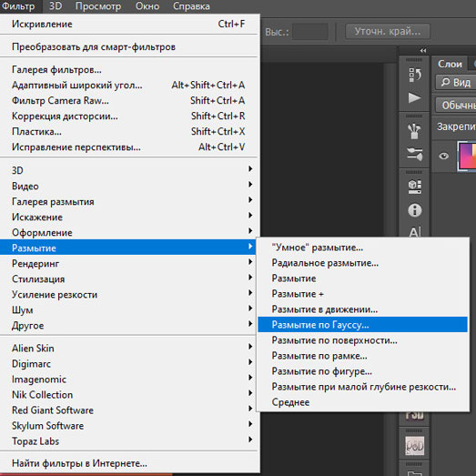
Task: Open Фильтр Camera Raw
Action: pyautogui.click(x=128, y=100)
